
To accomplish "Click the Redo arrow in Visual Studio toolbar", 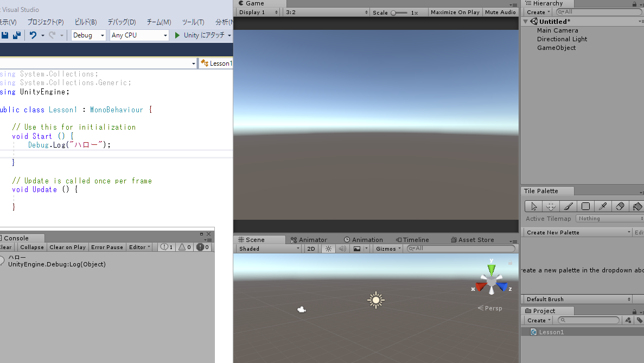I will pyautogui.click(x=52, y=35).
